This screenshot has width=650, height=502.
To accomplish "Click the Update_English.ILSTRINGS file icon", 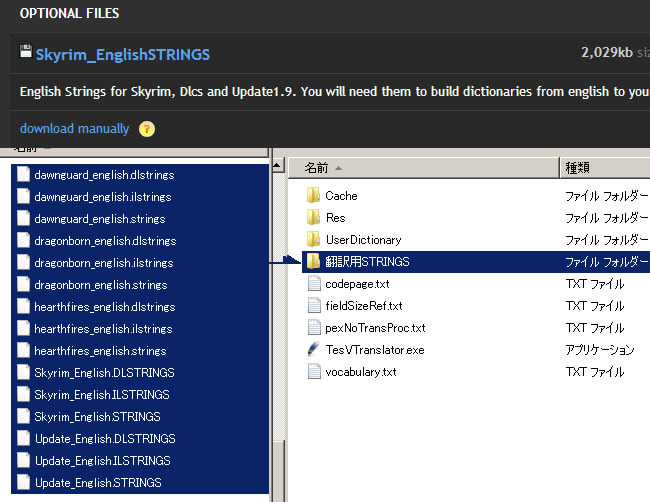I will click(24, 460).
